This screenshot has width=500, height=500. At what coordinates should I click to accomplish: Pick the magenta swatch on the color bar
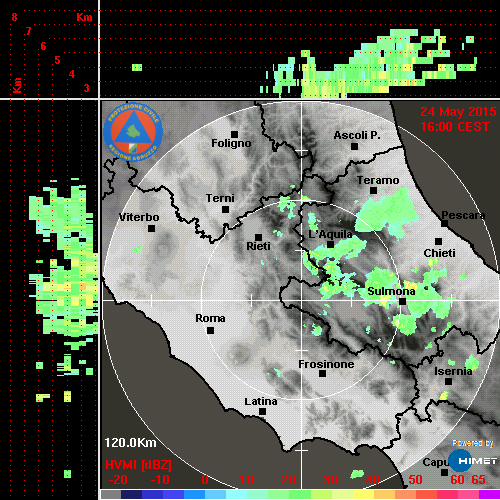(489, 494)
